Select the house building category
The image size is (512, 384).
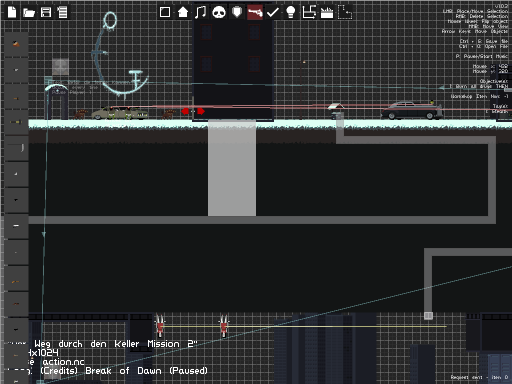[183, 12]
